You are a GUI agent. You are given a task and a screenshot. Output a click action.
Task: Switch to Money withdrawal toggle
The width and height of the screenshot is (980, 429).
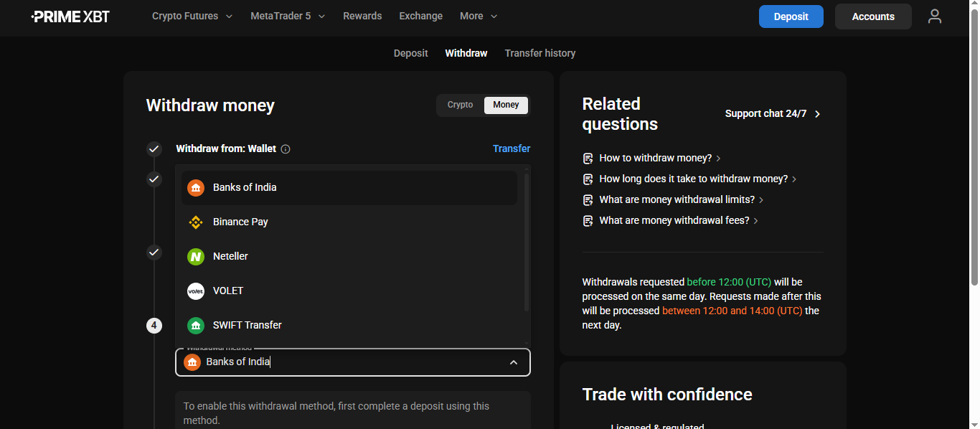(506, 105)
